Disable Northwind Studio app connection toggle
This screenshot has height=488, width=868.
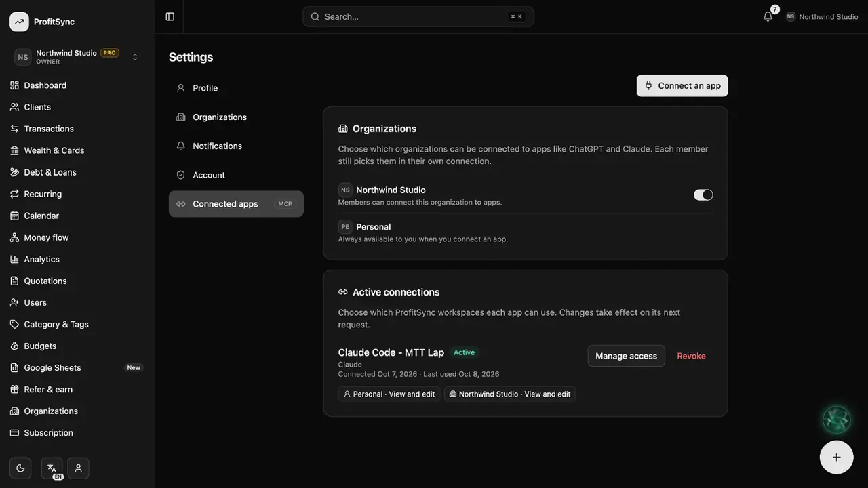[x=703, y=195]
